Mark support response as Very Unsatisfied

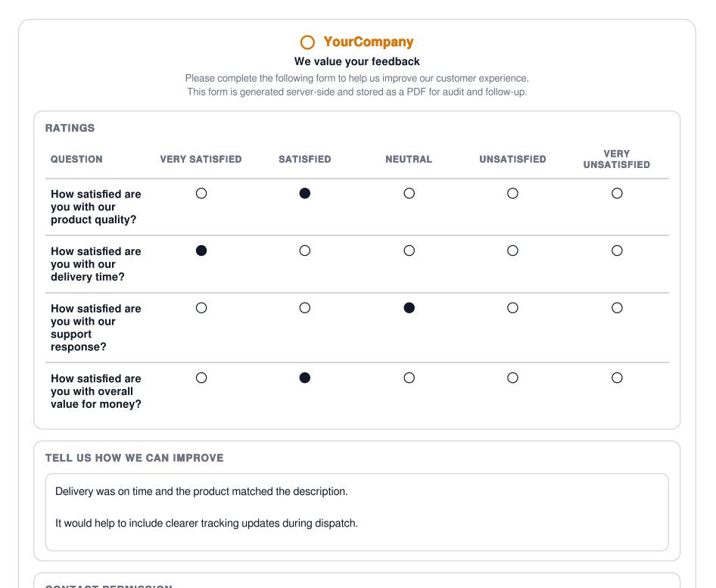coord(617,308)
